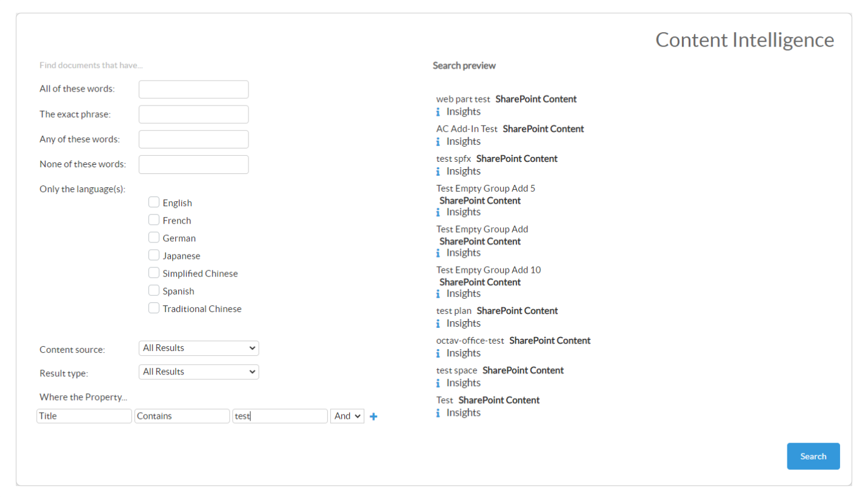This screenshot has height=497, width=868.
Task: Tick the Traditional Chinese checkbox
Action: click(154, 308)
